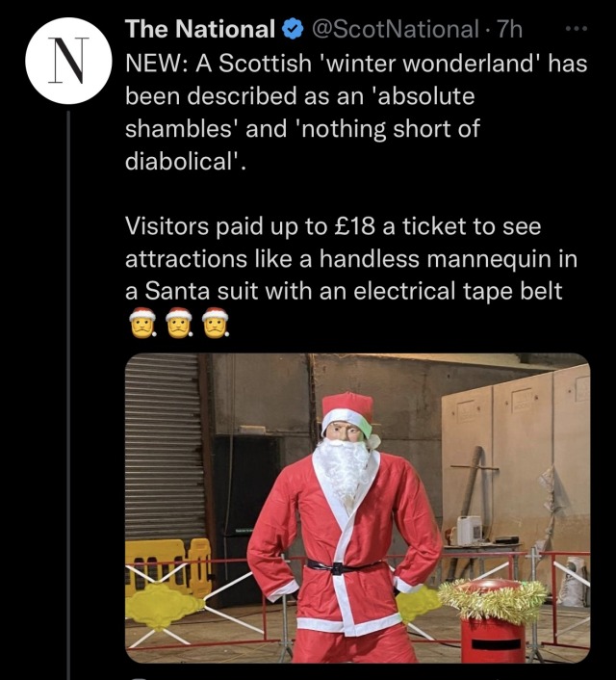Viewport: 616px width, 680px height.
Task: Open the three-dot more options menu
Action: pyautogui.click(x=577, y=29)
